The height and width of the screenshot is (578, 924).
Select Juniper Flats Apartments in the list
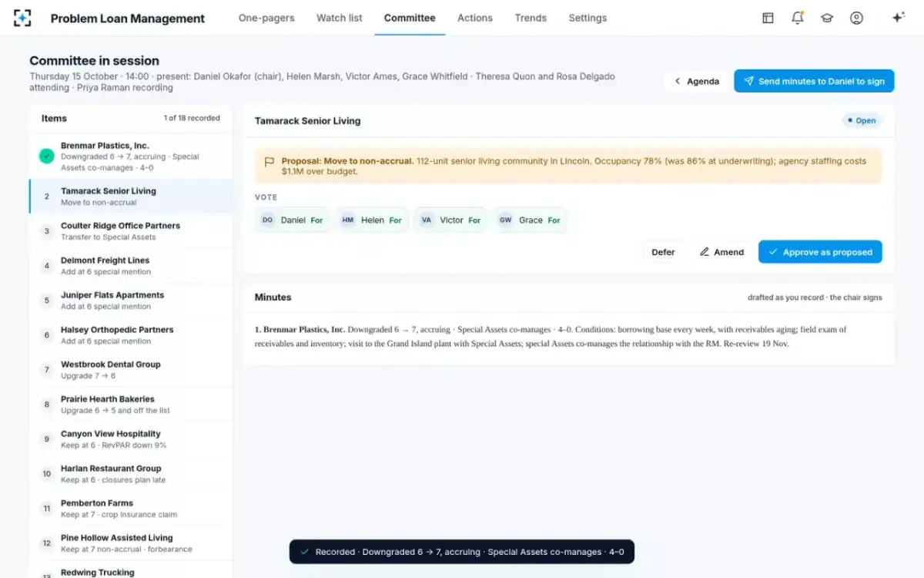pyautogui.click(x=131, y=301)
